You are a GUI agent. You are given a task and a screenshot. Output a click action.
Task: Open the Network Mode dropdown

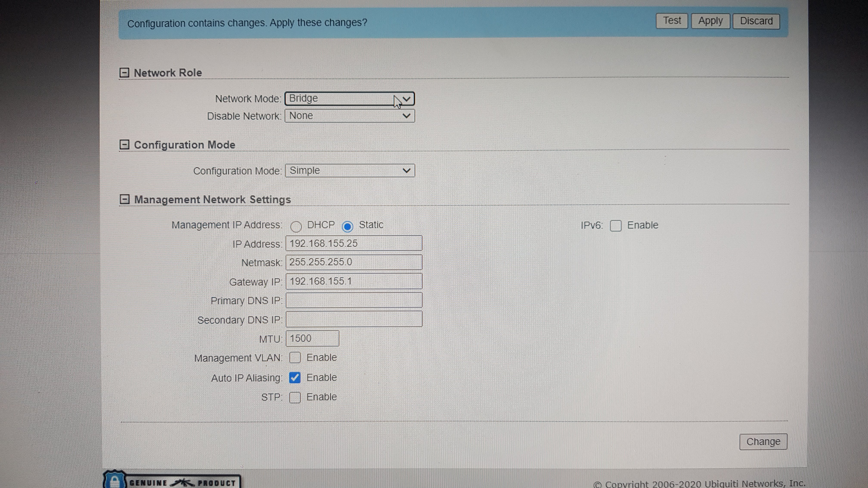[349, 99]
